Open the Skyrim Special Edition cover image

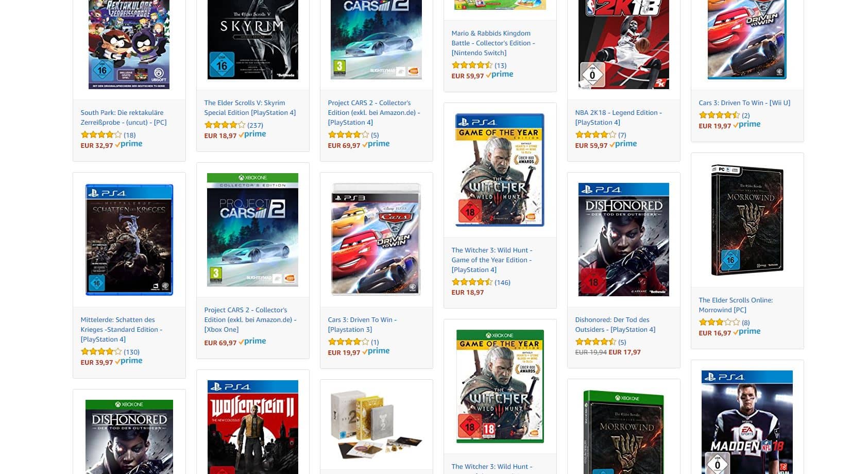tap(252, 40)
